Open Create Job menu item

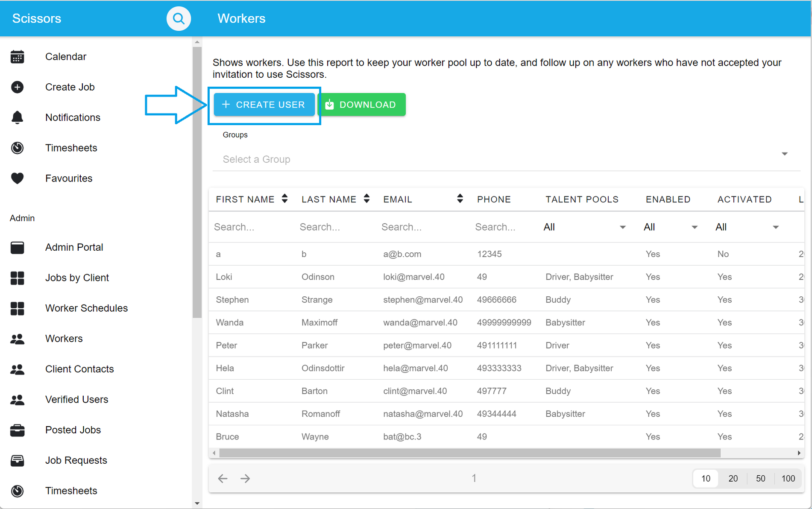tap(70, 87)
